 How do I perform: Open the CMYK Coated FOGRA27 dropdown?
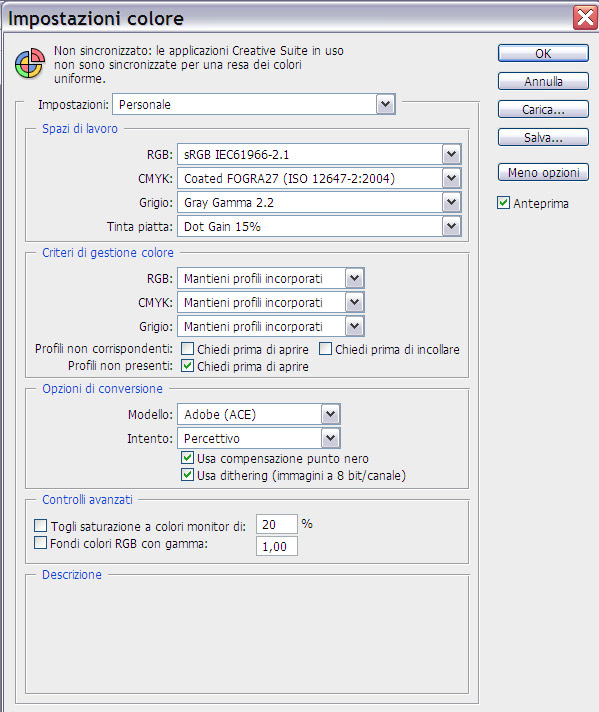[319, 178]
